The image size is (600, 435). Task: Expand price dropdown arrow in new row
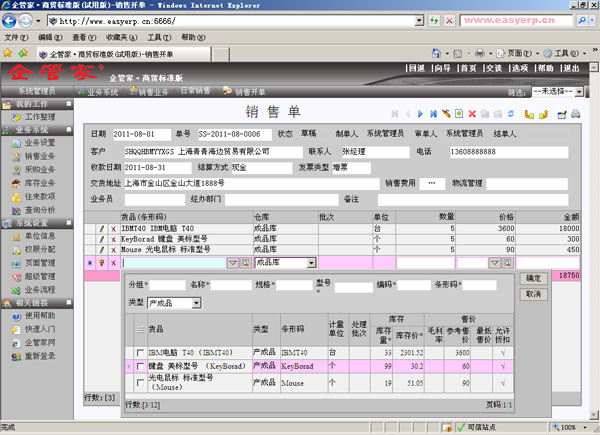coord(495,263)
